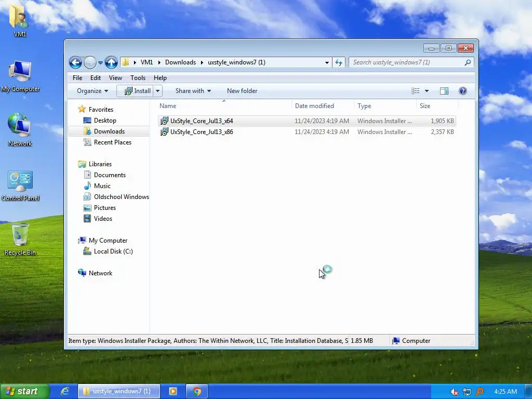Open the media player taskbar icon
The width and height of the screenshot is (532, 399).
pos(173,391)
